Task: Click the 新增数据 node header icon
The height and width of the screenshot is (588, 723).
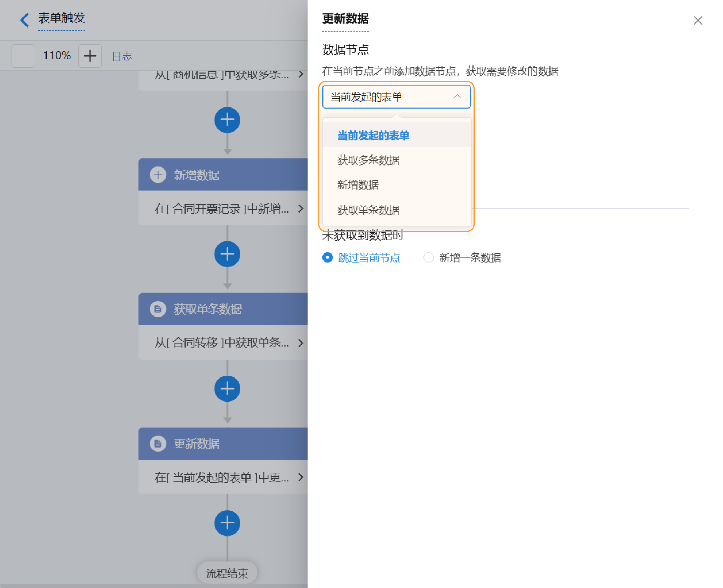Action: tap(158, 175)
